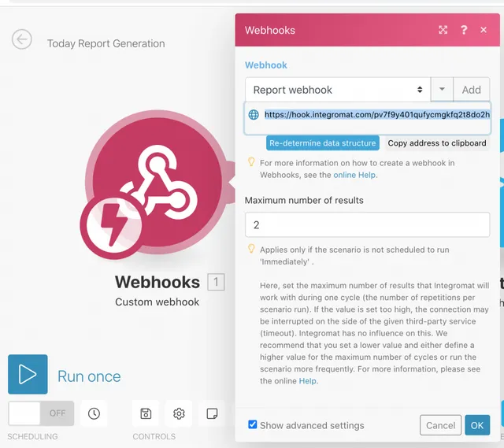
Task: Select the hook.integromat.com webhook URL text
Action: pos(377,115)
